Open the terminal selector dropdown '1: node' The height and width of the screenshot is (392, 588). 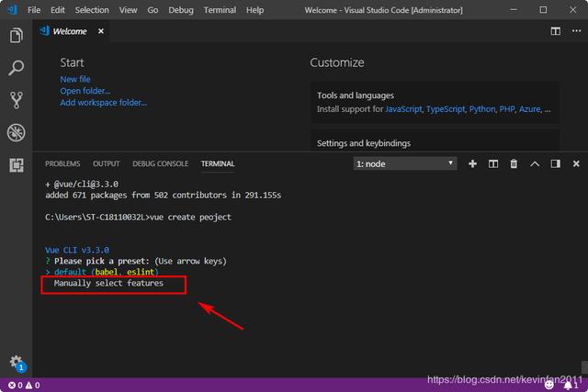(405, 163)
